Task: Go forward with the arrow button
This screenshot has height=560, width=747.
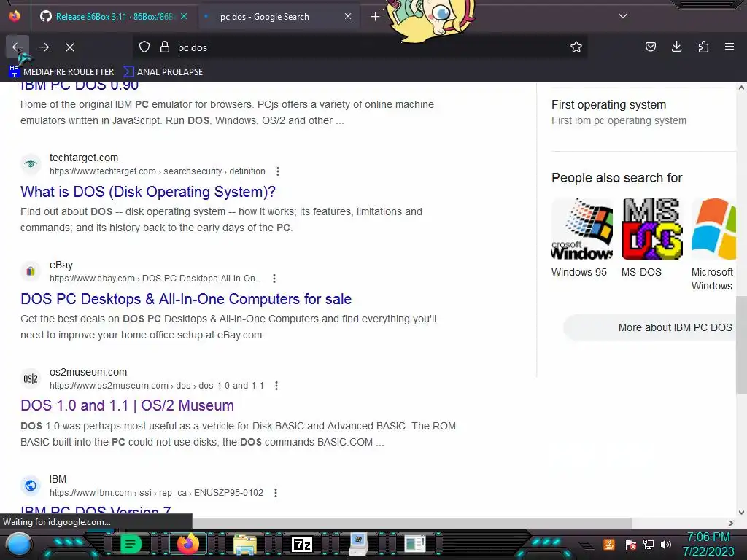Action: (44, 47)
